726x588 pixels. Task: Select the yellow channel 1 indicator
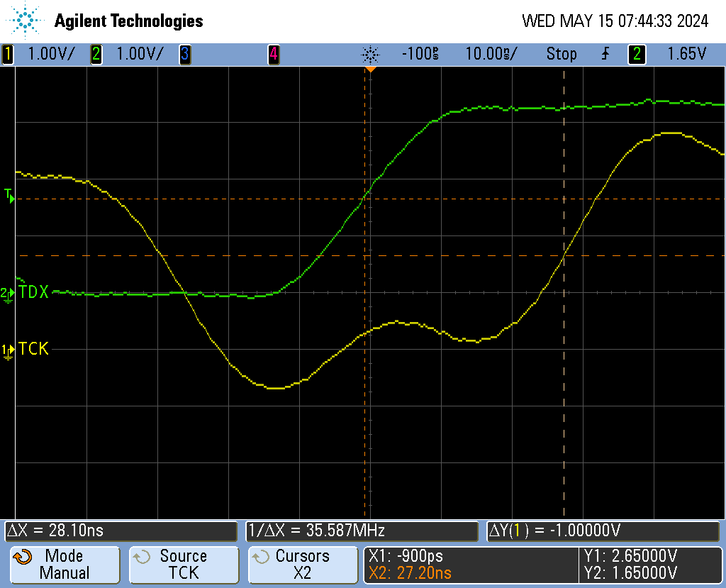(9, 54)
